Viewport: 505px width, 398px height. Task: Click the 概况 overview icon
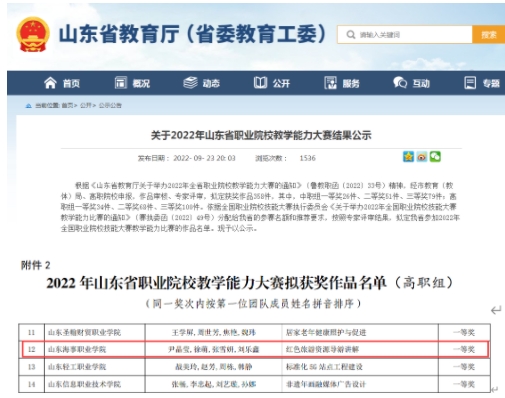[x=121, y=83]
